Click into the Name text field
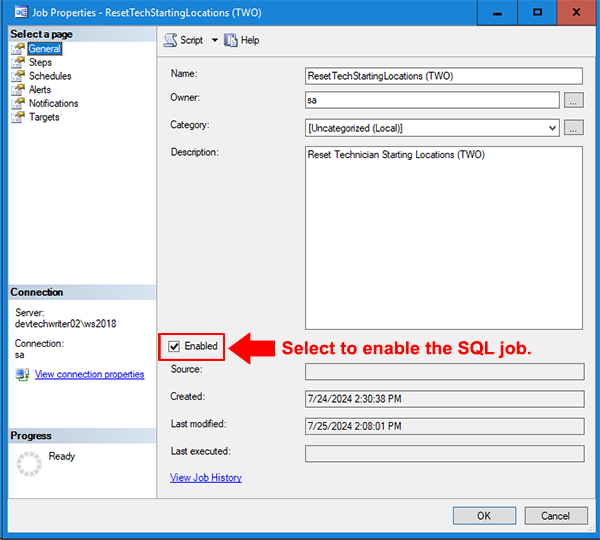The height and width of the screenshot is (540, 600). point(443,76)
